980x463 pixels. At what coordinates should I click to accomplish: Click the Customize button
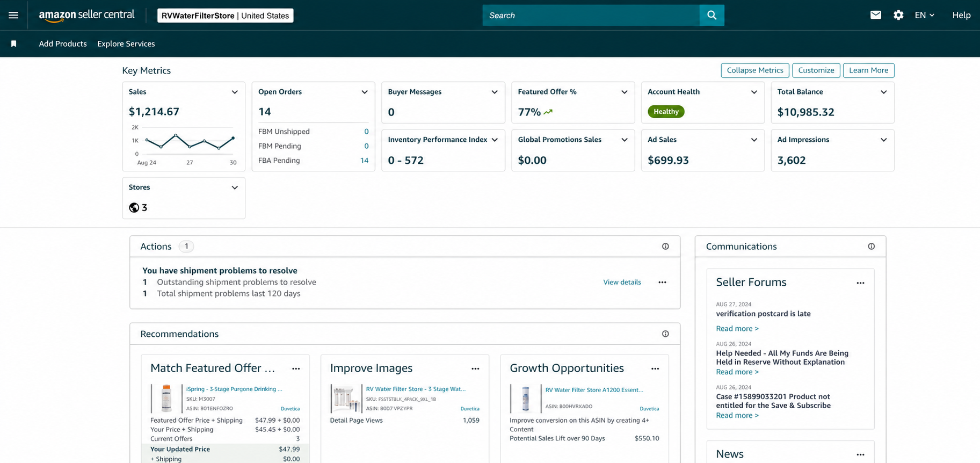(x=816, y=70)
